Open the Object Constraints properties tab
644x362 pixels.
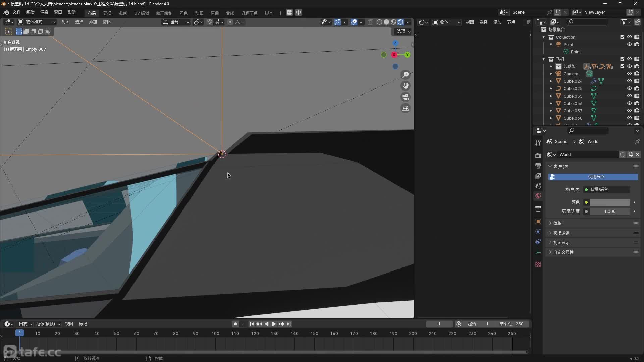(x=538, y=242)
